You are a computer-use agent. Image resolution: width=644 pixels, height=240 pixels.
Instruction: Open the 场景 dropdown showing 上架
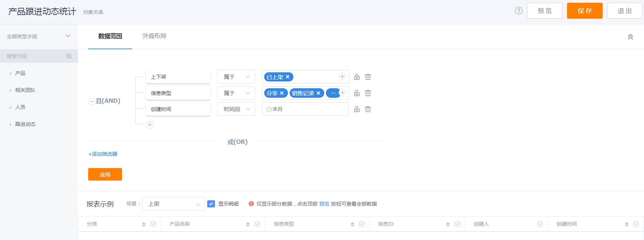click(173, 204)
